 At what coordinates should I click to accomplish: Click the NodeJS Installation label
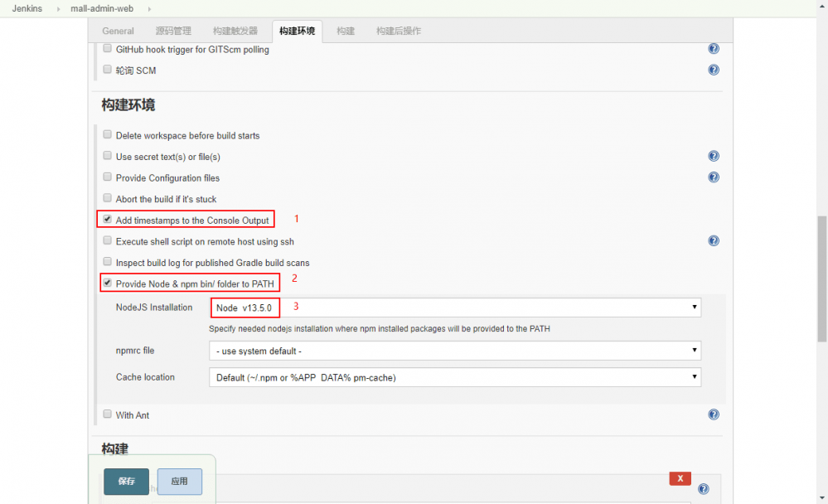point(153,308)
